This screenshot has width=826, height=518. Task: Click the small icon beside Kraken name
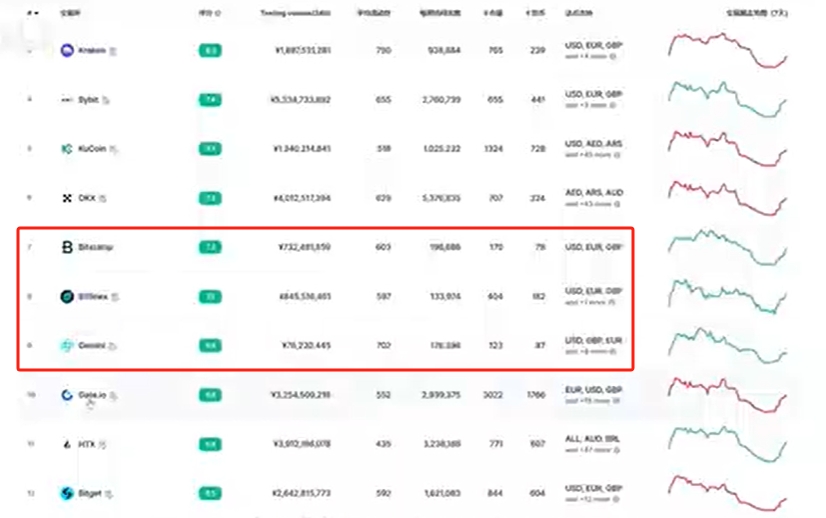tap(113, 51)
